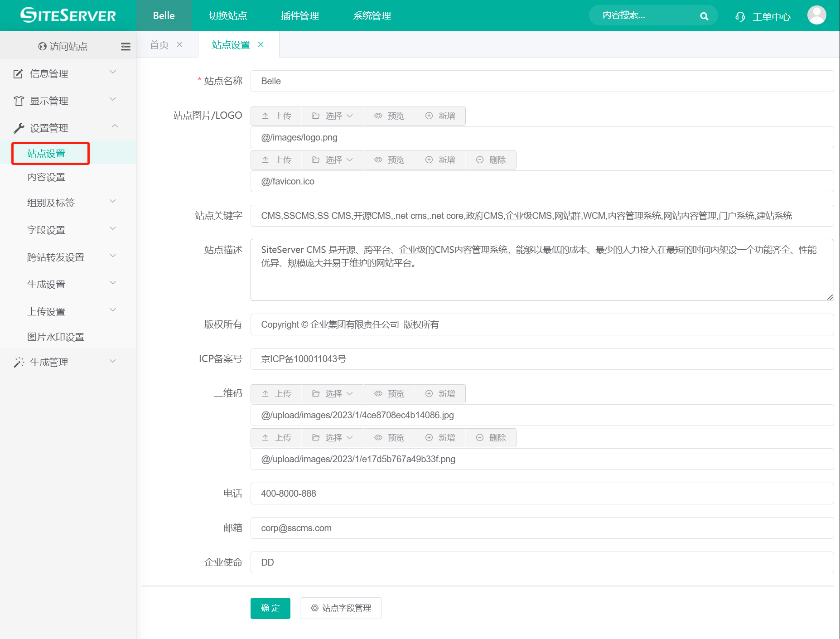This screenshot has height=639, width=840.
Task: Open 选择 dropdown in the logo toolbar
Action: (x=333, y=116)
